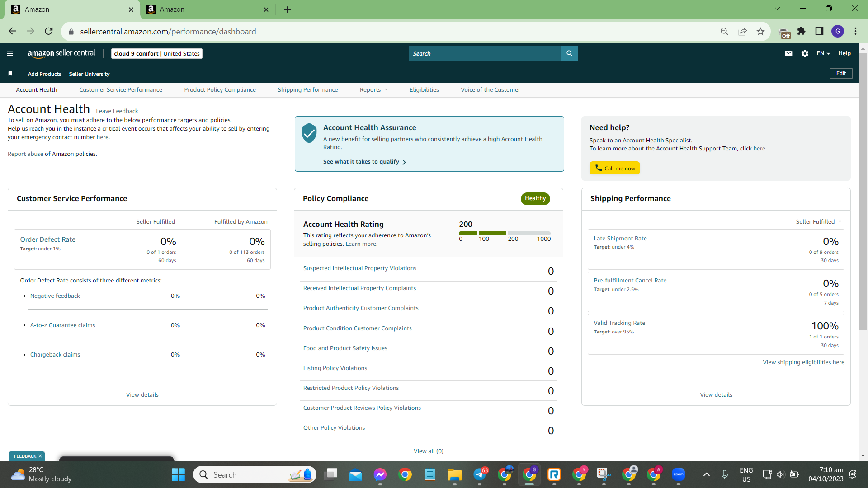Open the Eligibilities tab
Screen dimensions: 868x488
[424, 89]
